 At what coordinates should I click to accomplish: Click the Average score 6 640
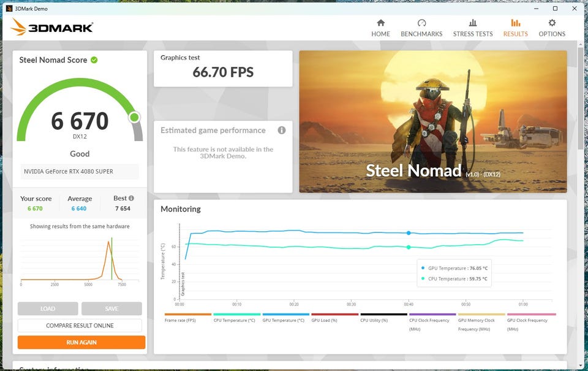click(79, 208)
